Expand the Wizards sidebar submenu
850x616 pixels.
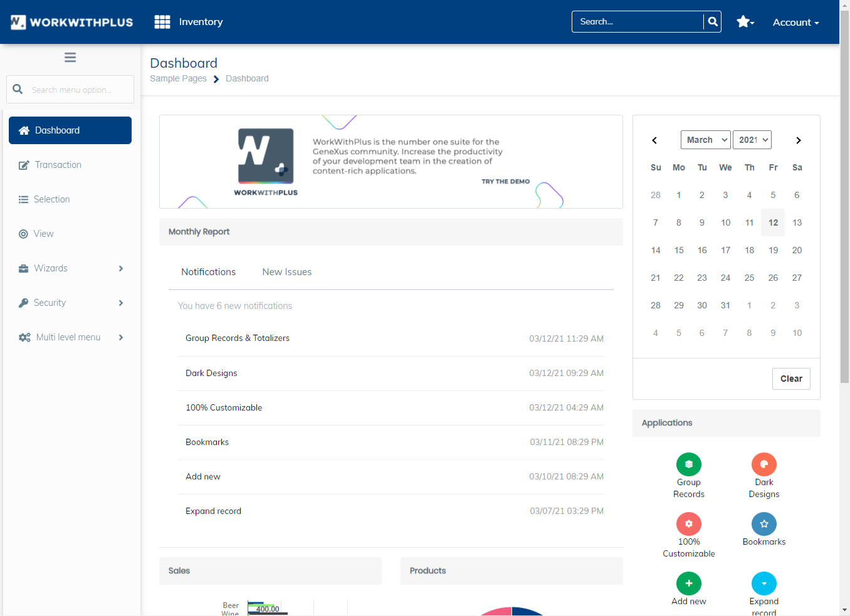click(x=70, y=268)
